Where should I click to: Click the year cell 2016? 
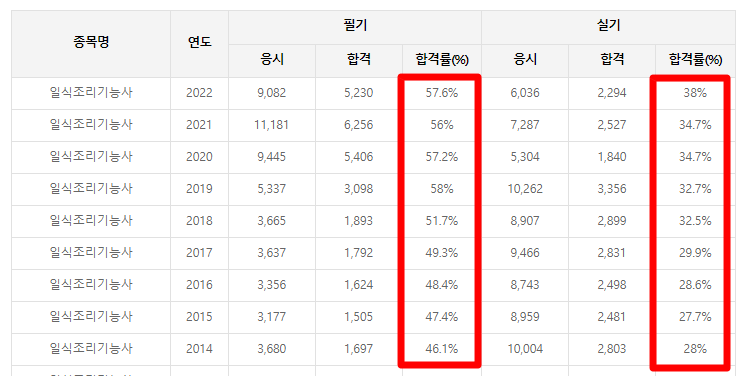tap(199, 285)
